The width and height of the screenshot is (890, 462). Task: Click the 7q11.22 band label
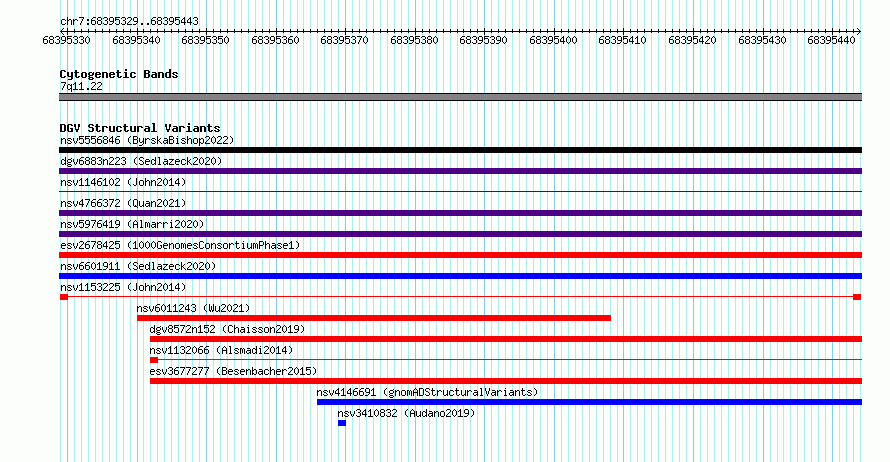(x=81, y=86)
